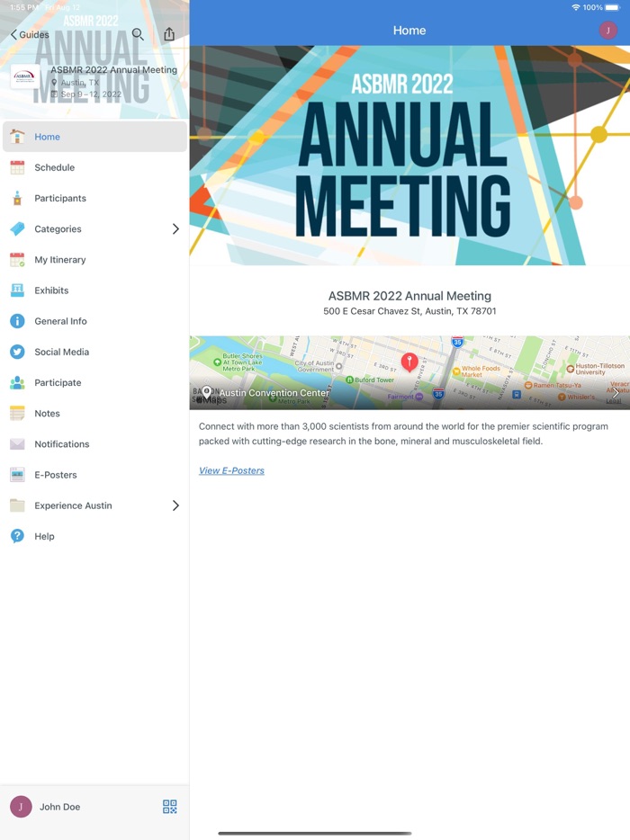Select Home menu label
This screenshot has width=630, height=840.
(x=47, y=137)
